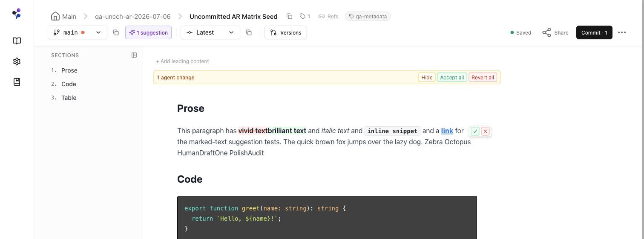Open the Refs link
The width and height of the screenshot is (644, 239).
[328, 16]
